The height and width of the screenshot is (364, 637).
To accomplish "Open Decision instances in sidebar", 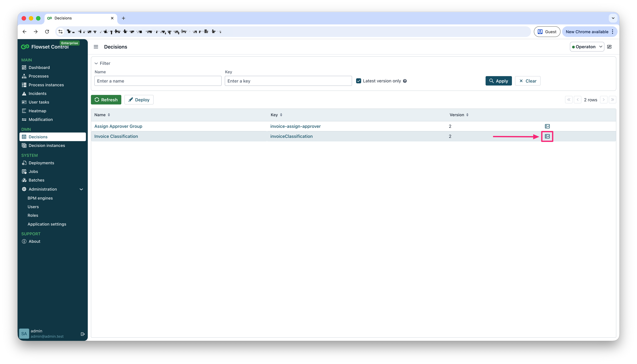I will click(x=53, y=146).
